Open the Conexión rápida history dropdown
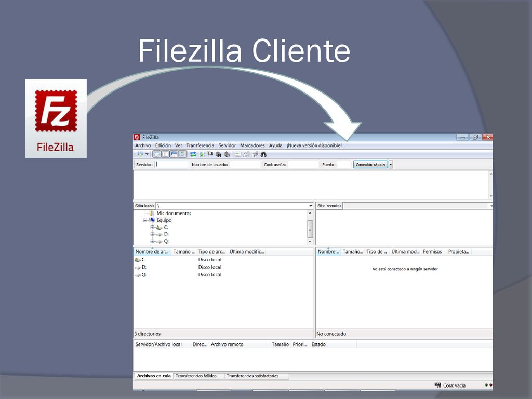This screenshot has width=532, height=399. pyautogui.click(x=391, y=165)
